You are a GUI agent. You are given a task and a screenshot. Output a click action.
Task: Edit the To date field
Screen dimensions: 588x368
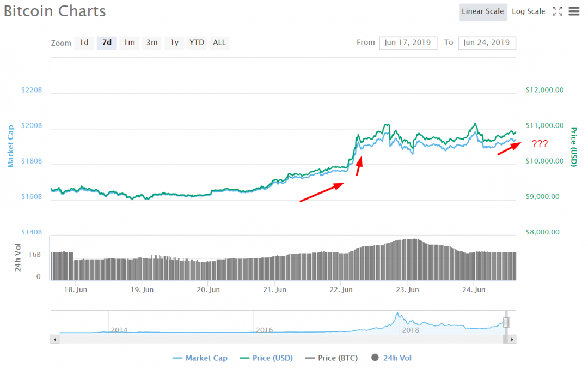click(x=487, y=43)
